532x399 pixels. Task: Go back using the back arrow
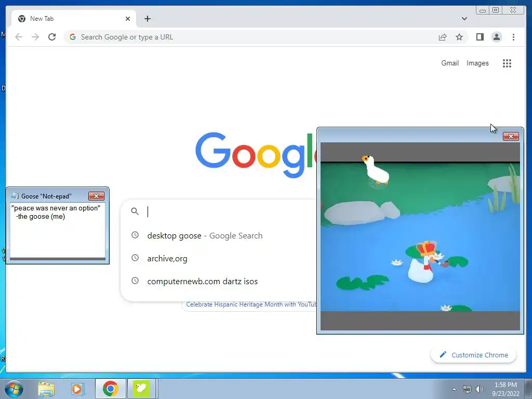click(x=19, y=37)
